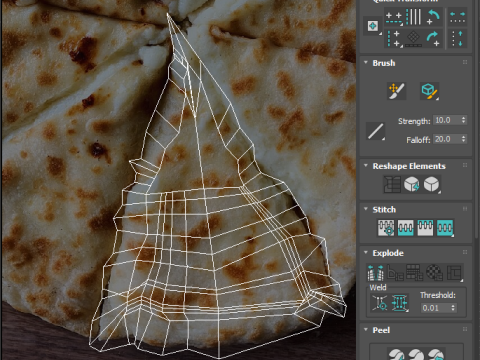
Task: Space selected UVs vertically
Action: pyautogui.click(x=457, y=38)
